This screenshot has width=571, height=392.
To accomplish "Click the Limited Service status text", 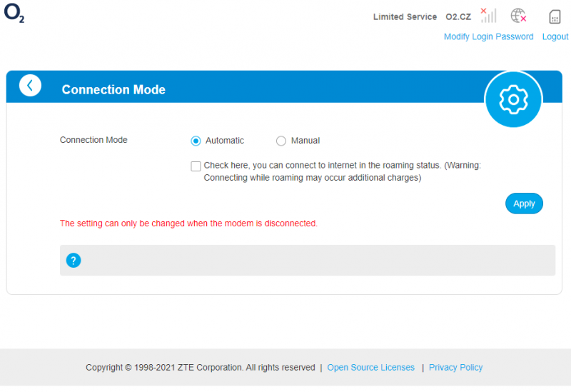I will click(x=405, y=16).
